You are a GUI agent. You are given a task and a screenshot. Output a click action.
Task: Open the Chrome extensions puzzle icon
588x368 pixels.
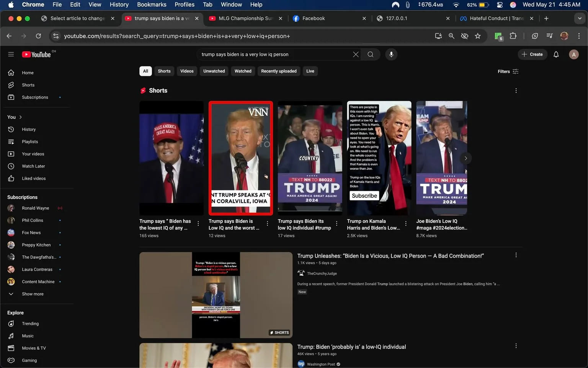tap(513, 36)
